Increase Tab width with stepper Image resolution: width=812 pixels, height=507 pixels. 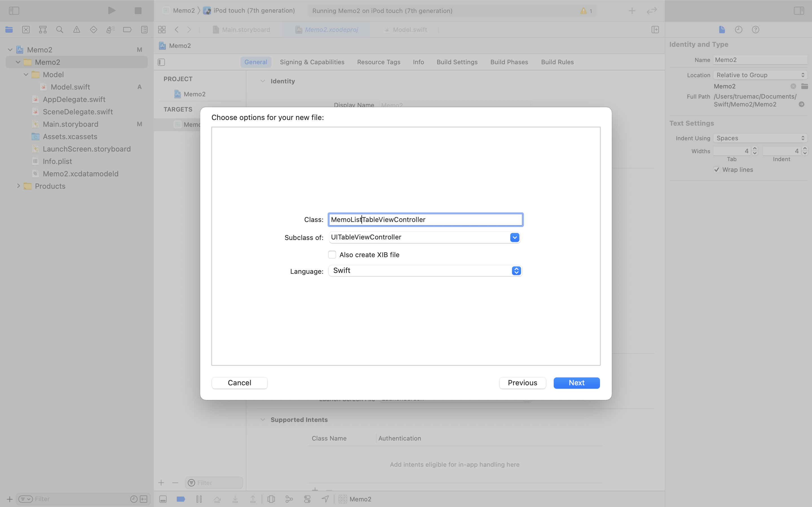pyautogui.click(x=754, y=148)
